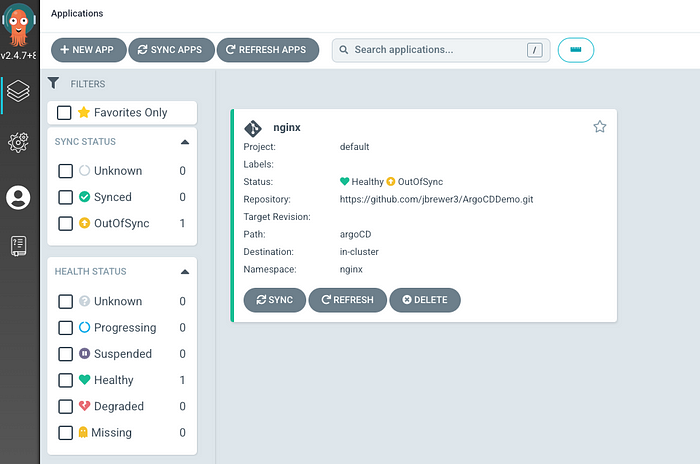Screen dimensions: 700x464
Task: Open the nginx application title
Action: [287, 128]
